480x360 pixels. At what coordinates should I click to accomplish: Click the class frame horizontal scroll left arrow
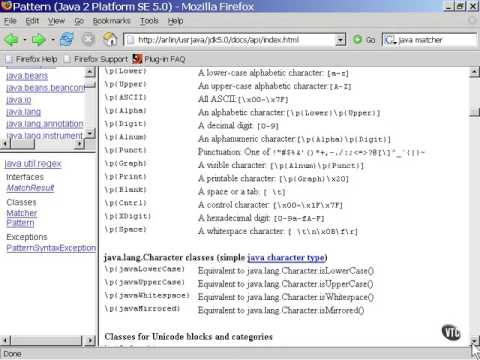click(6, 341)
